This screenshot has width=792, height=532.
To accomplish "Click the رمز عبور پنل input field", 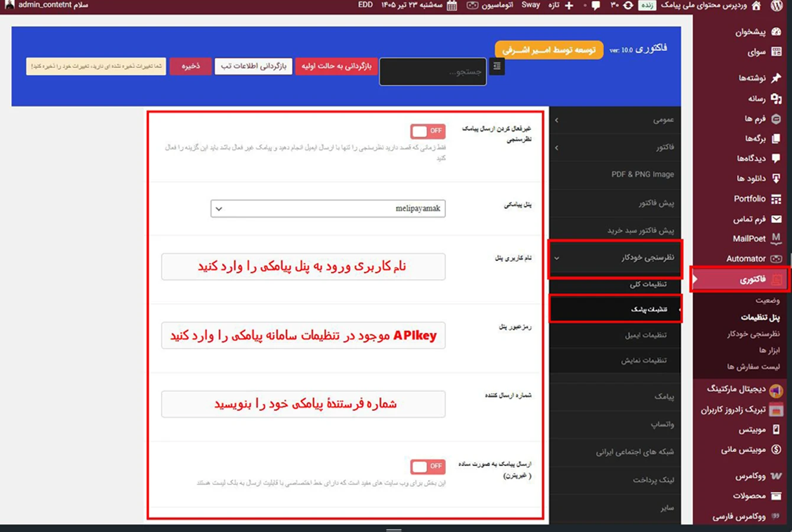I will tap(303, 336).
